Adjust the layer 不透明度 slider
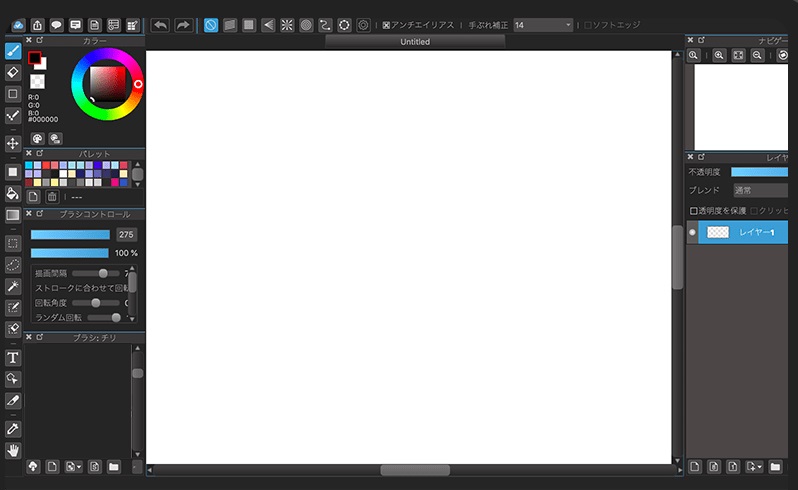Screen dimensions: 798x490 pos(759,172)
